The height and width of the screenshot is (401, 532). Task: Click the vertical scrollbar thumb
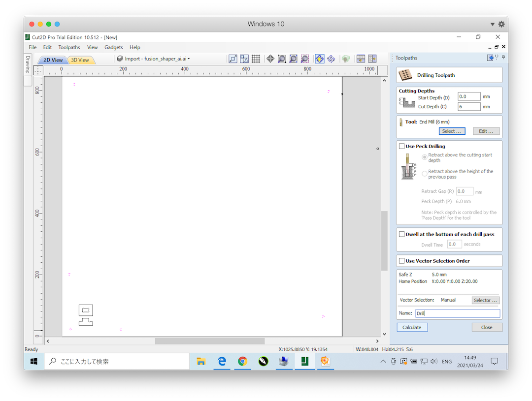[384, 241]
